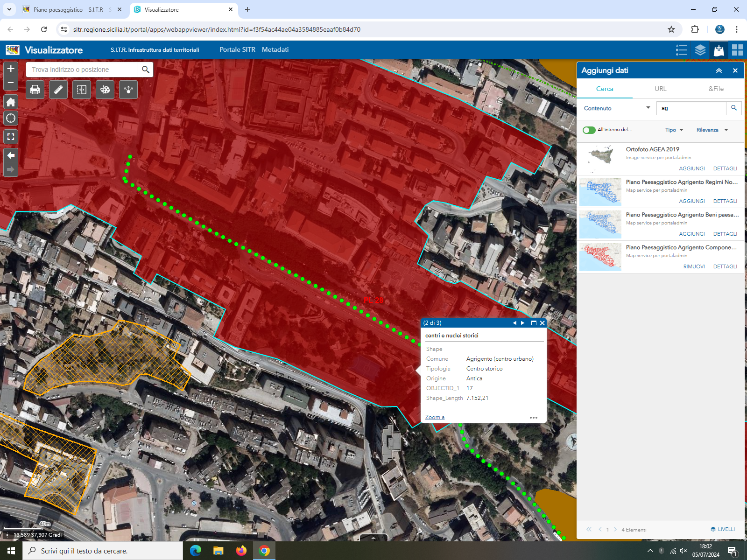This screenshot has height=560, width=747.
Task: Click the 'Zoom a' link in popup
Action: [x=435, y=417]
